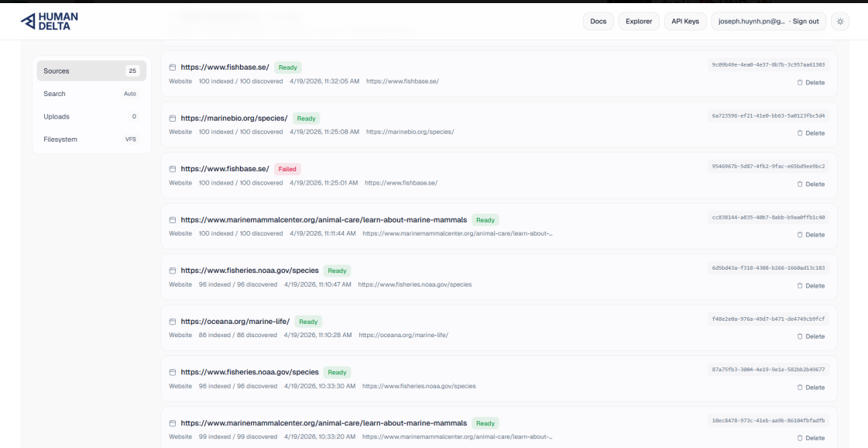
Task: Open the fishbase.se title marked Failed
Action: point(225,169)
